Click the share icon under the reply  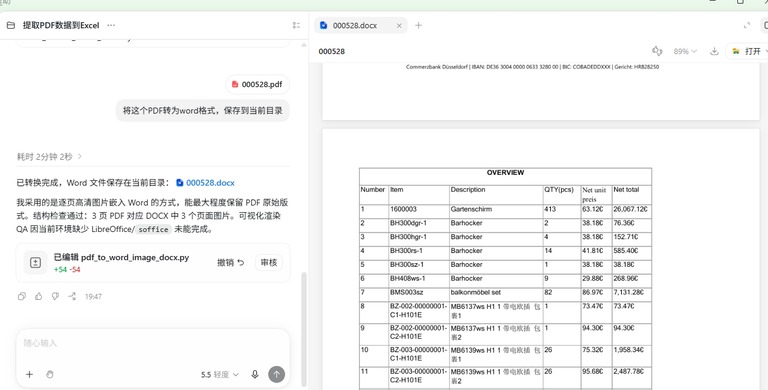[72, 296]
